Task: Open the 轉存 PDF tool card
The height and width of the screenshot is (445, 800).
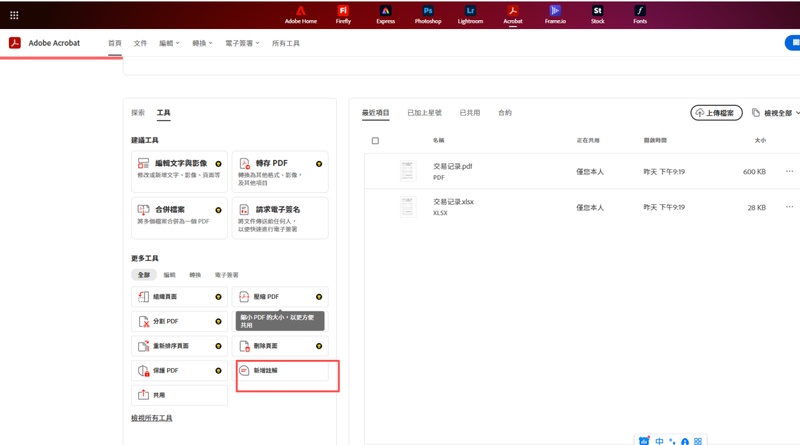Action: (x=280, y=171)
